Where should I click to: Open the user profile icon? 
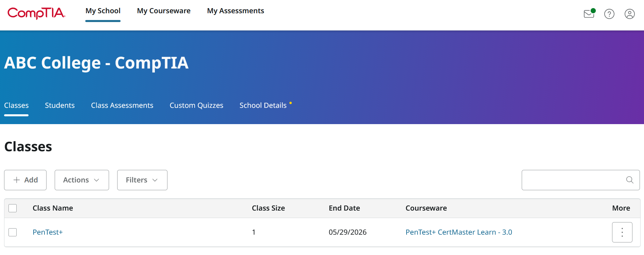point(629,14)
